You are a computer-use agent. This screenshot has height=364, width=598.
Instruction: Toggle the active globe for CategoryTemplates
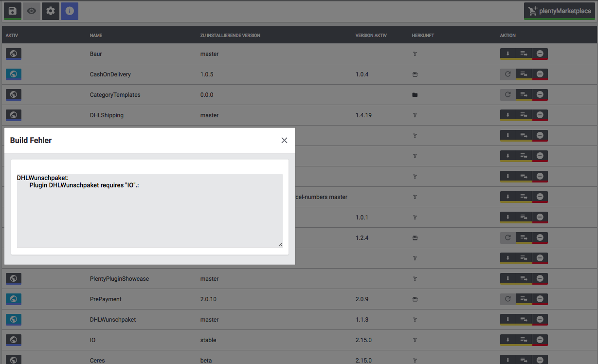click(x=14, y=95)
